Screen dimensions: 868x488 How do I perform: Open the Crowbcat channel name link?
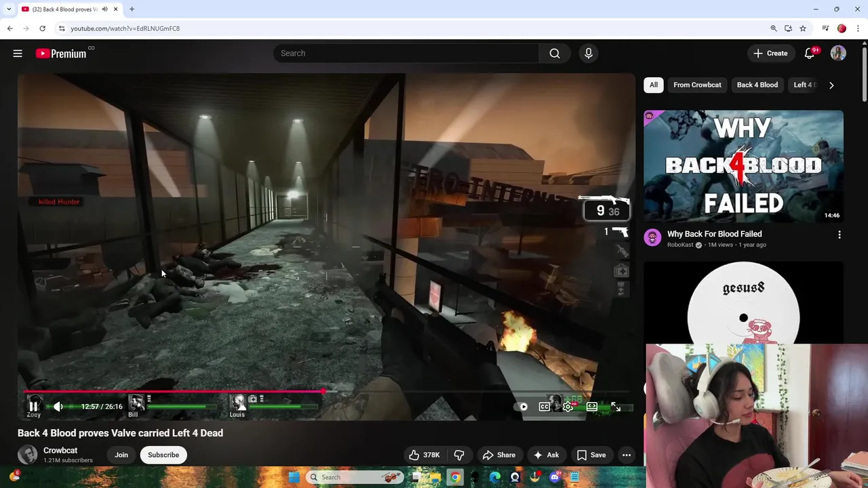tap(60, 451)
